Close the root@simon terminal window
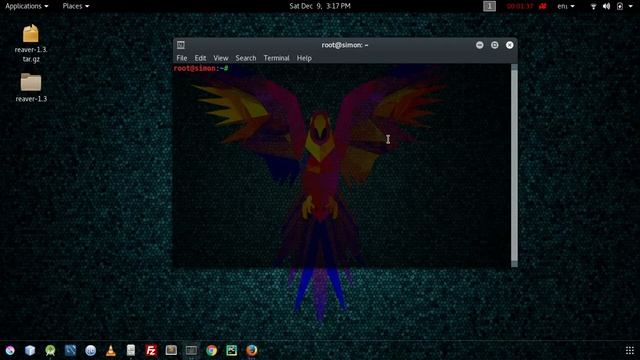 click(510, 45)
